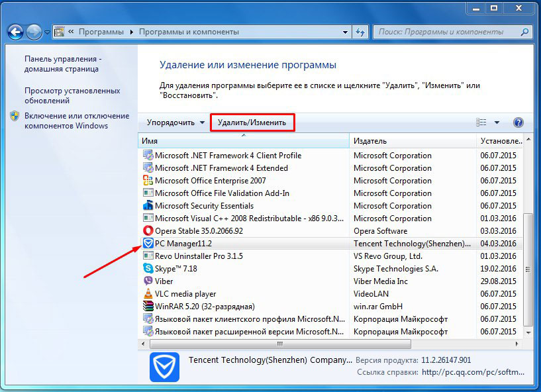
Task: Click the Skype 7.18 icon
Action: (148, 269)
